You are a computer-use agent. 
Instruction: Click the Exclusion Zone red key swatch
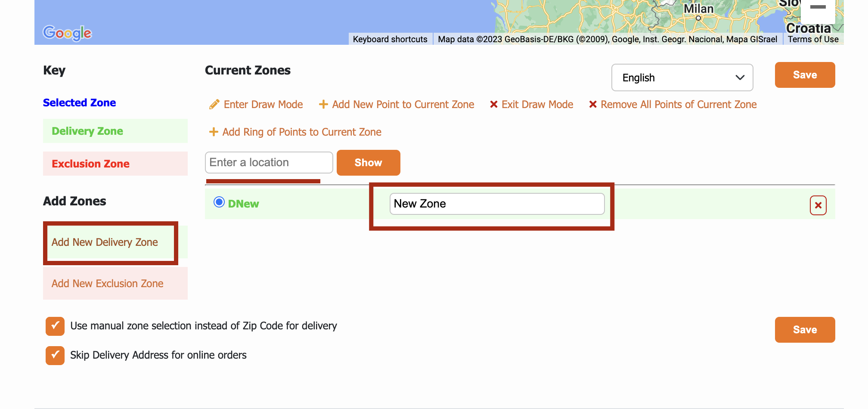(115, 164)
